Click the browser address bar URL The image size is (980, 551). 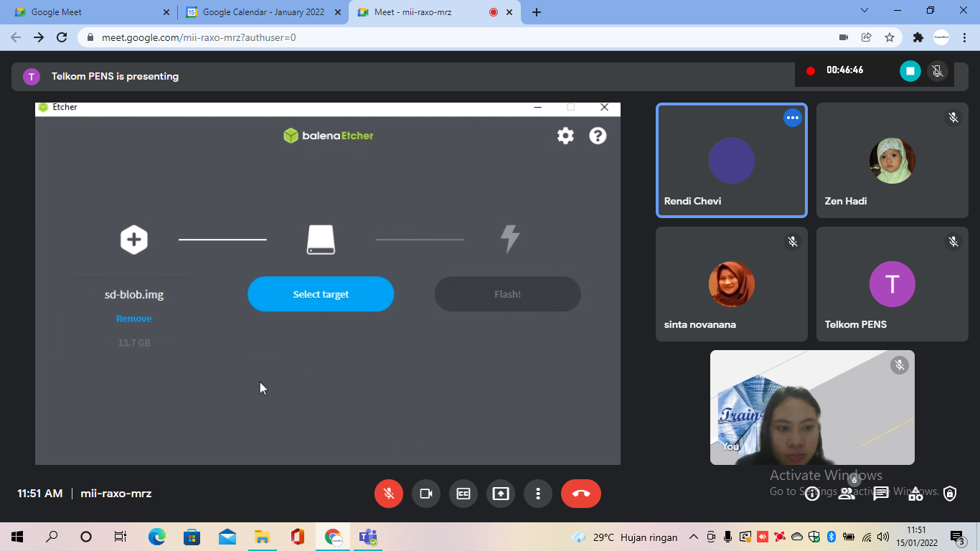click(199, 37)
